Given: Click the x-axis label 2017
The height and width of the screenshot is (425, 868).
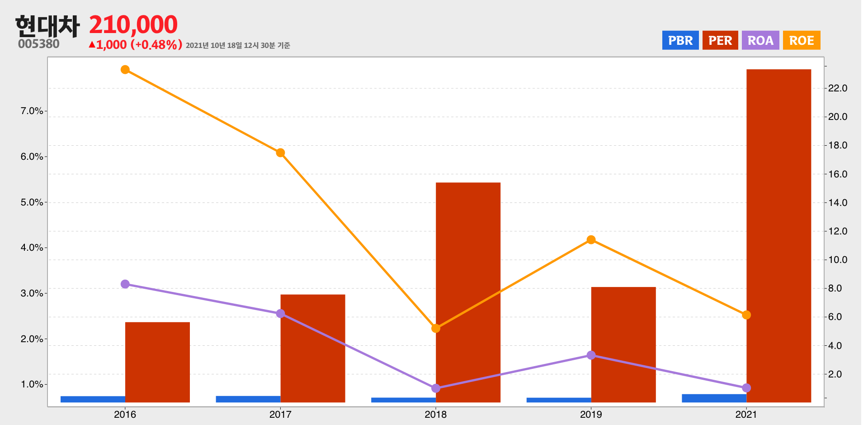Looking at the screenshot, I should pyautogui.click(x=280, y=414).
